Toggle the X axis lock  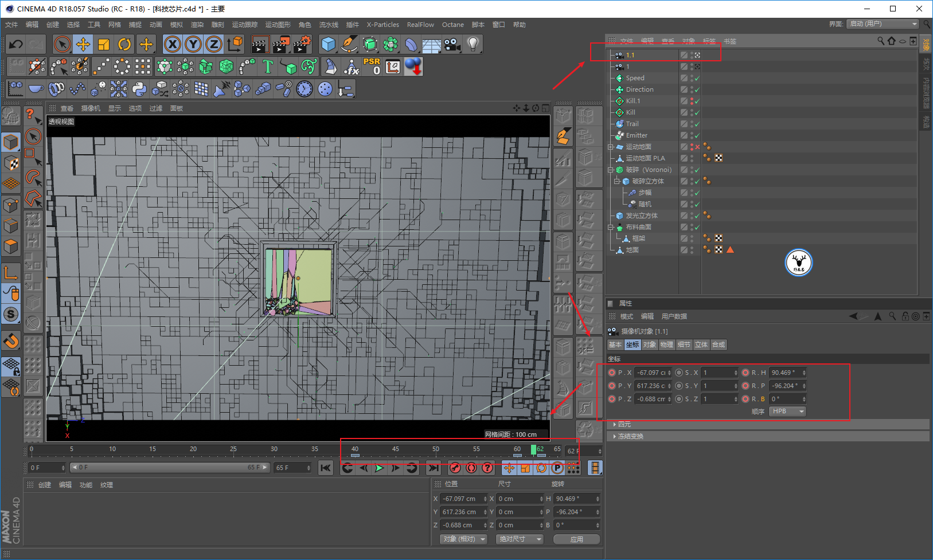pos(173,44)
